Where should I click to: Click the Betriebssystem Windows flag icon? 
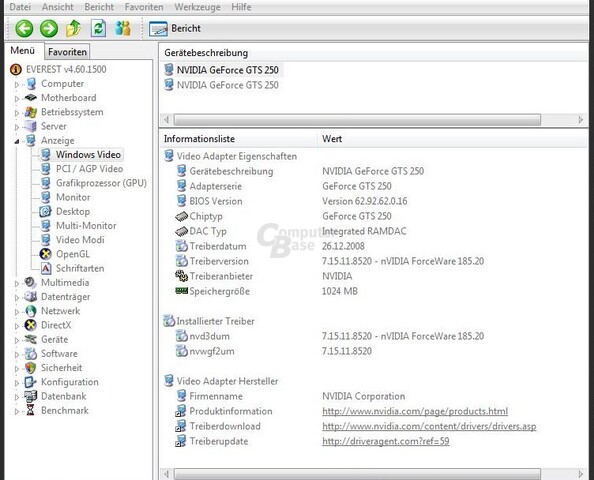tap(31, 112)
